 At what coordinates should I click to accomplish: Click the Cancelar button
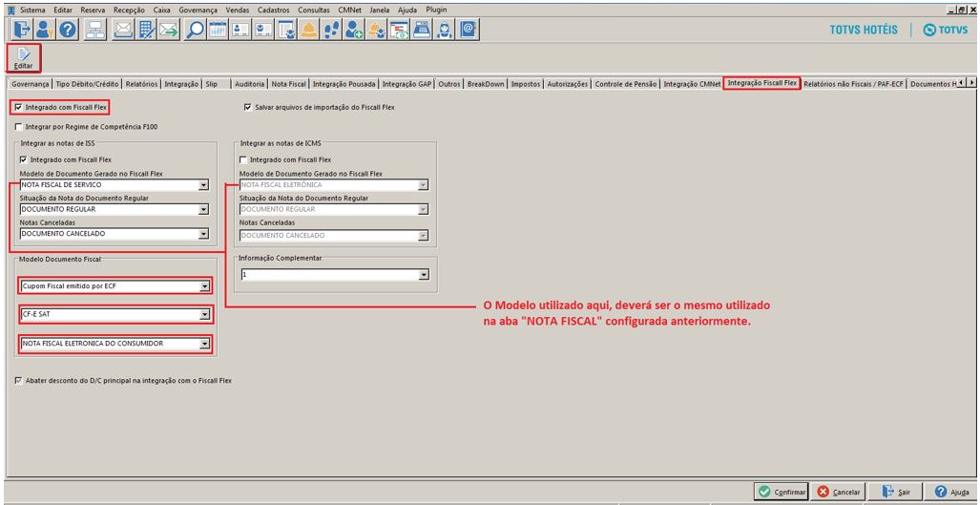click(839, 492)
